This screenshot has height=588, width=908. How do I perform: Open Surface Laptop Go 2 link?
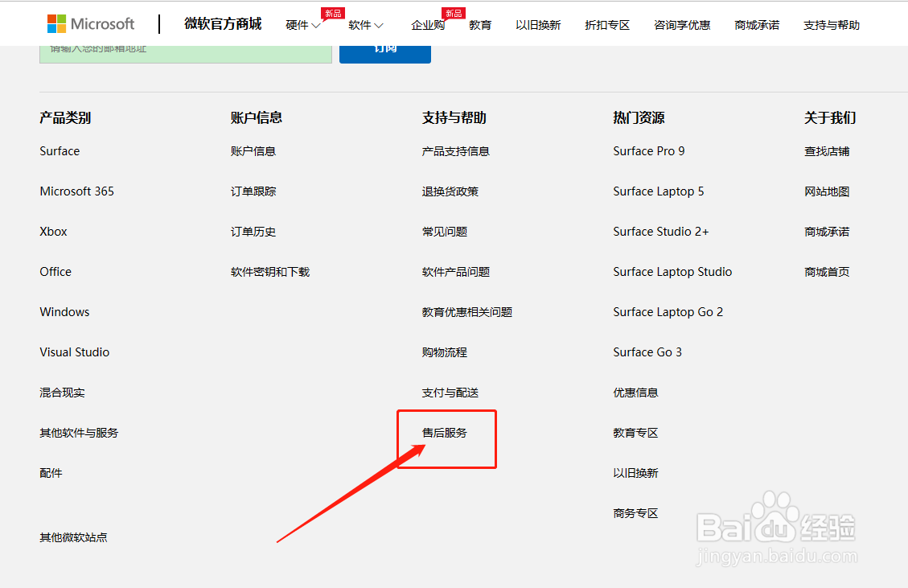pos(668,311)
